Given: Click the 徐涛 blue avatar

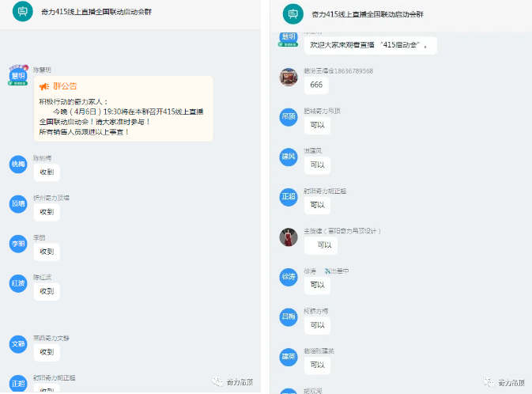Looking at the screenshot, I should click(289, 277).
